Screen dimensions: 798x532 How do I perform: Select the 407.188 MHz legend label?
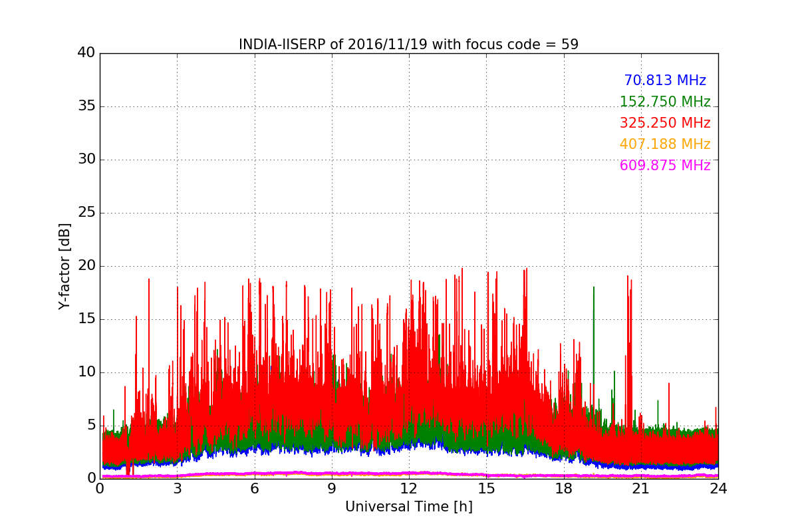[x=665, y=144]
